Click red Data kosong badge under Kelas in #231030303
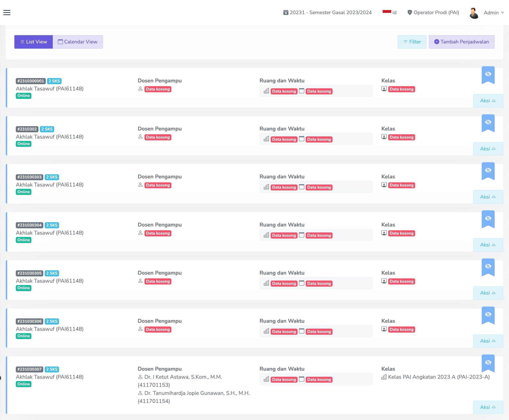The image size is (509, 420). click(x=401, y=185)
